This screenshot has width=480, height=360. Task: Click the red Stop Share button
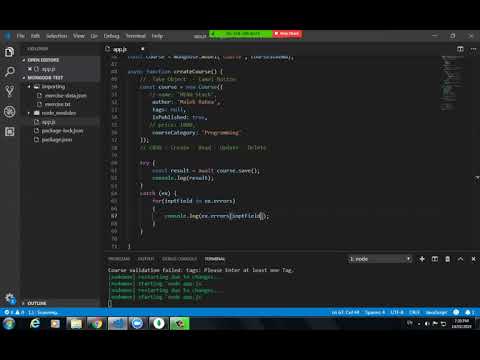pyautogui.click(x=288, y=34)
